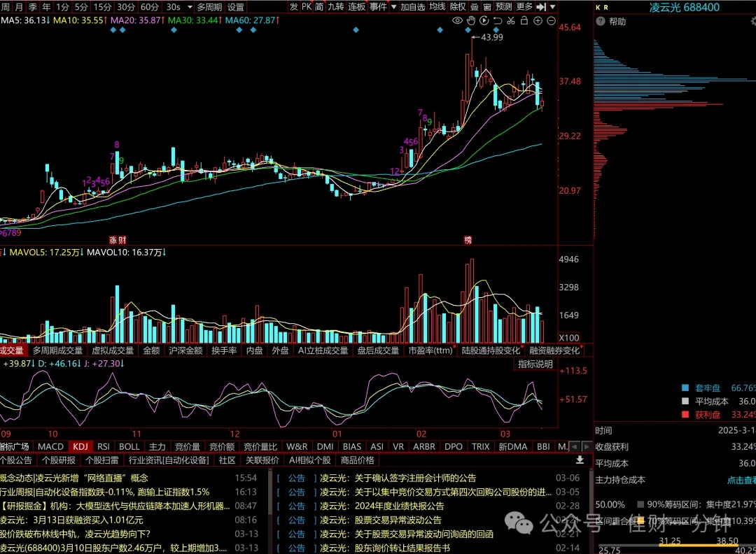Open the 30s period dropdown arrow
This screenshot has height=554, width=756.
[190, 7]
